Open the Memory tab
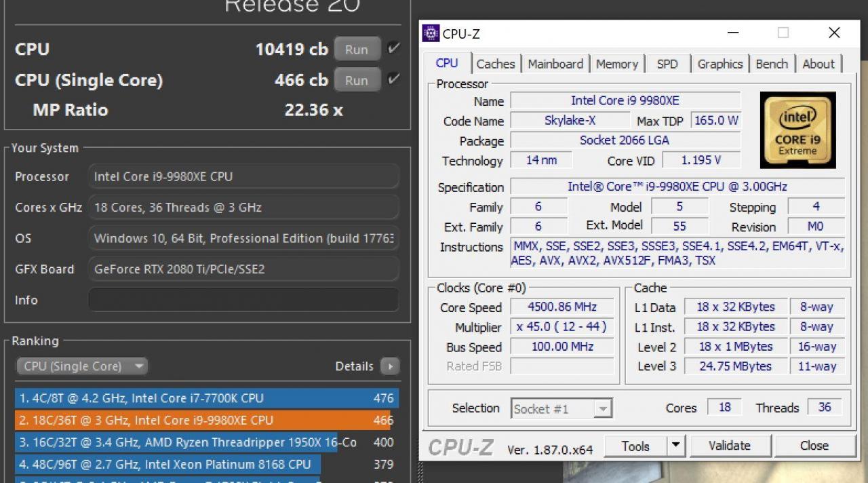This screenshot has height=483, width=868. pyautogui.click(x=616, y=63)
